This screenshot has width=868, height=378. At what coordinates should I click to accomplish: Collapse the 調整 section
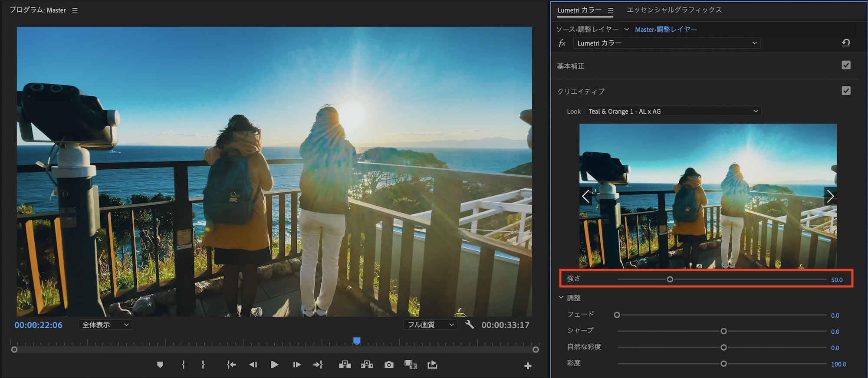(561, 298)
